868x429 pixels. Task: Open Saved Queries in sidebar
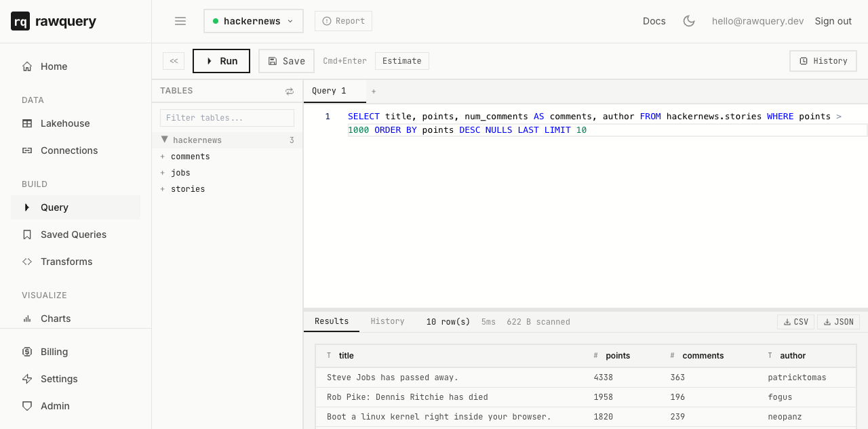tap(75, 234)
